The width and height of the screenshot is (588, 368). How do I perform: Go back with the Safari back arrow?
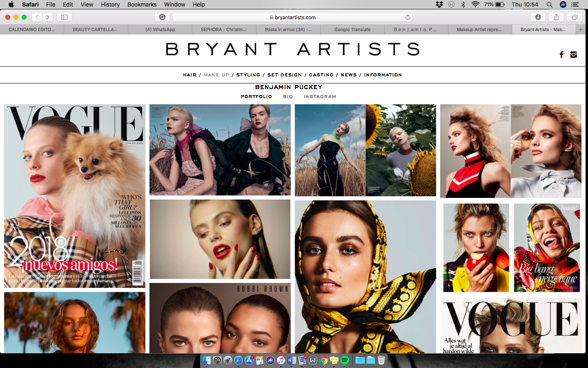pyautogui.click(x=37, y=17)
